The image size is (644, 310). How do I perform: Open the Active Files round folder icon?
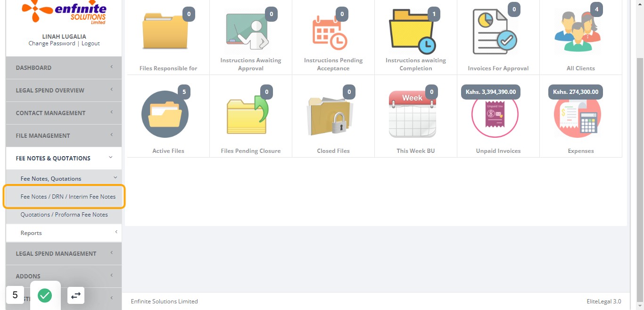(165, 114)
